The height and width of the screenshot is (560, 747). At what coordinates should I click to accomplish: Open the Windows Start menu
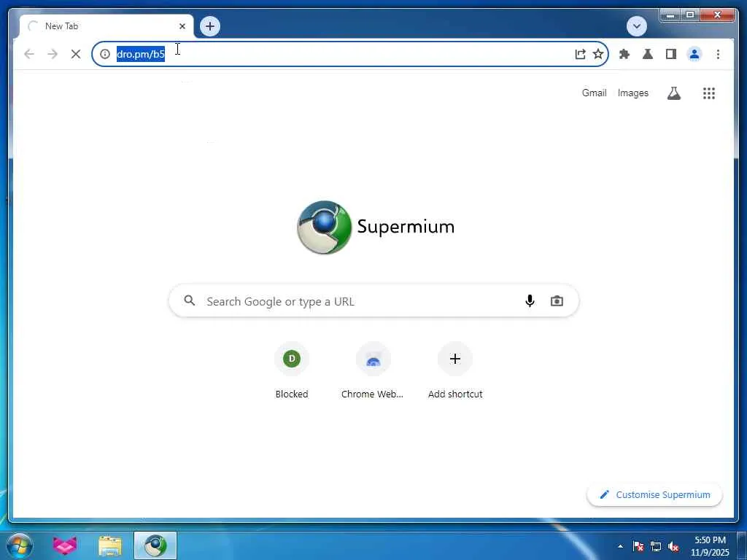coord(19,545)
